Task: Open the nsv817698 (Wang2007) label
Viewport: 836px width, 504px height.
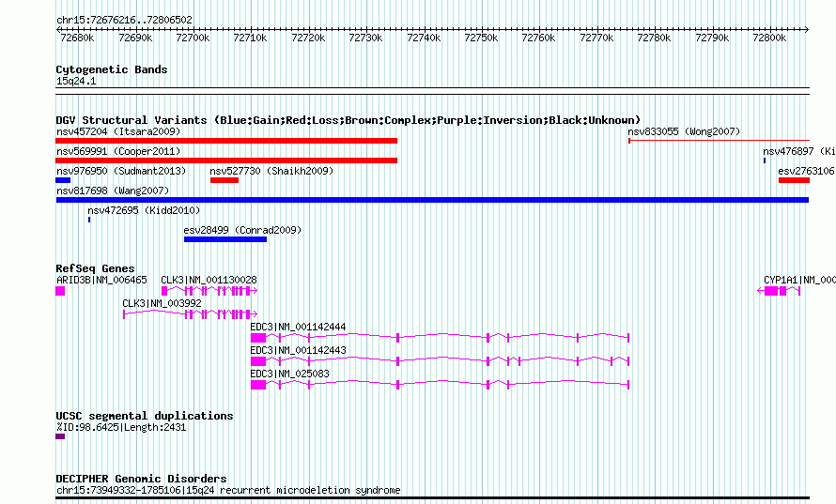Action: (x=113, y=191)
